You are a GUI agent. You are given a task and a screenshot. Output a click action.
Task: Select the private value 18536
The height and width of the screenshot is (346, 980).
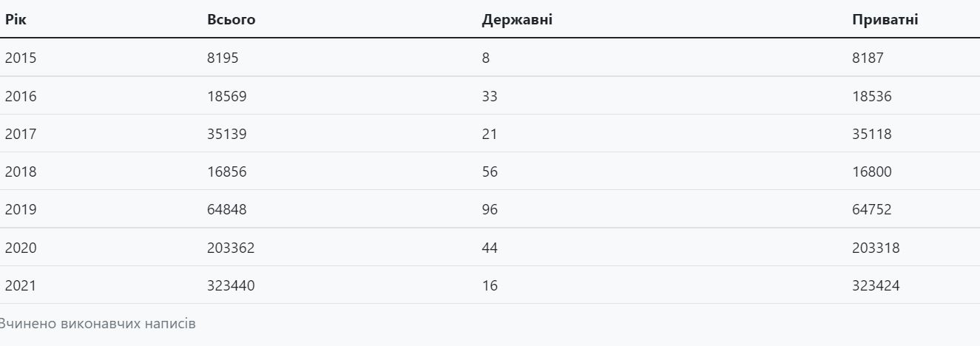pos(871,96)
